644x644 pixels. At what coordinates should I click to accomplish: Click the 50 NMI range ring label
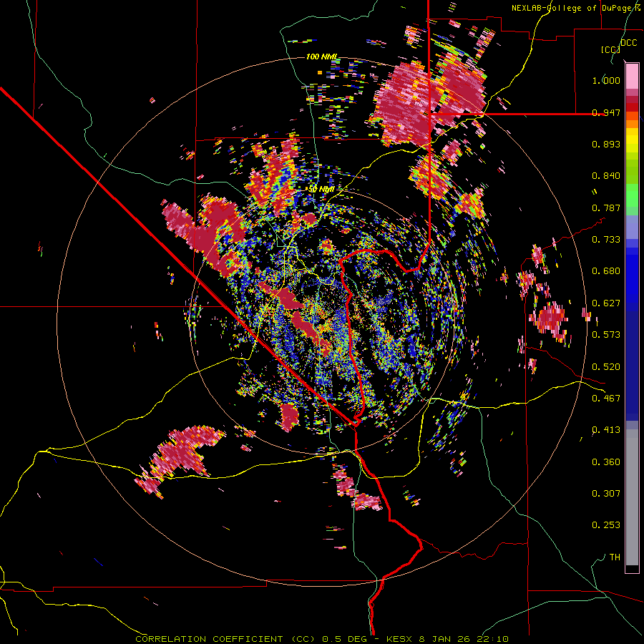[x=321, y=190]
